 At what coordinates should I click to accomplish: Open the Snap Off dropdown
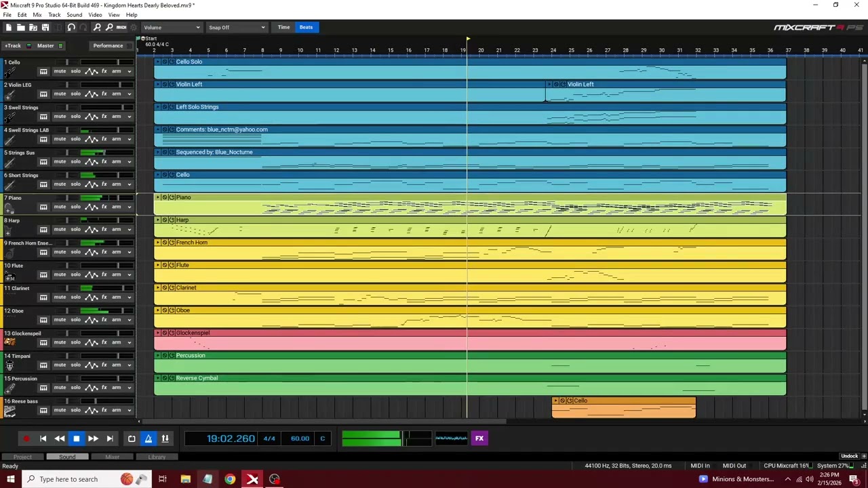[237, 27]
